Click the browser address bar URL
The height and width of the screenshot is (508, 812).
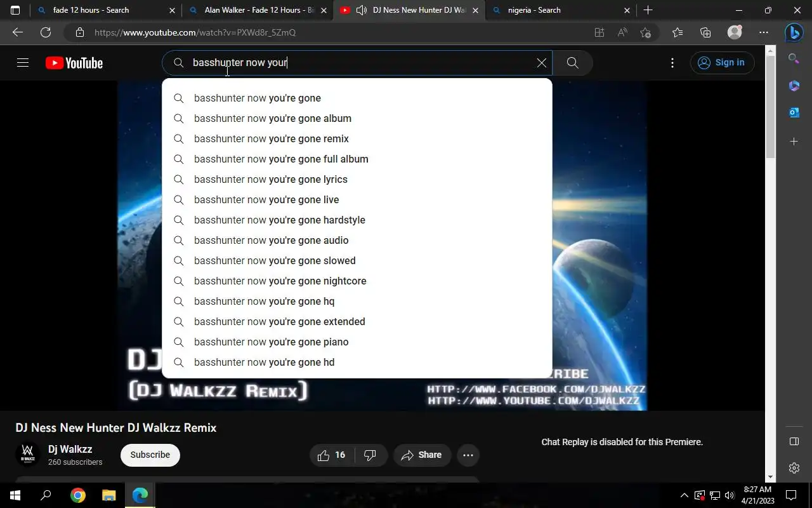(195, 32)
